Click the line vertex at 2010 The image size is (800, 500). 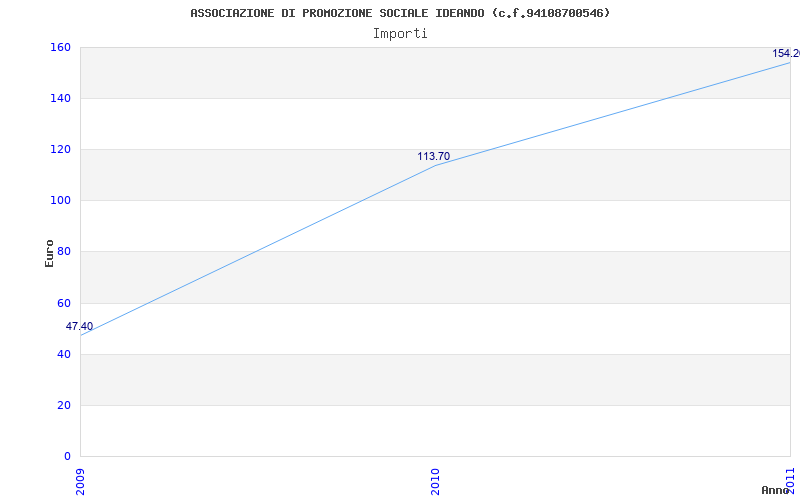435,165
